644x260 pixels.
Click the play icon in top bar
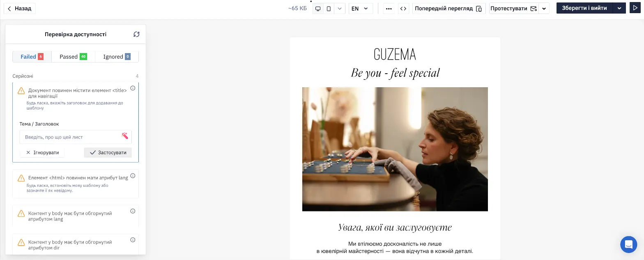(x=635, y=8)
